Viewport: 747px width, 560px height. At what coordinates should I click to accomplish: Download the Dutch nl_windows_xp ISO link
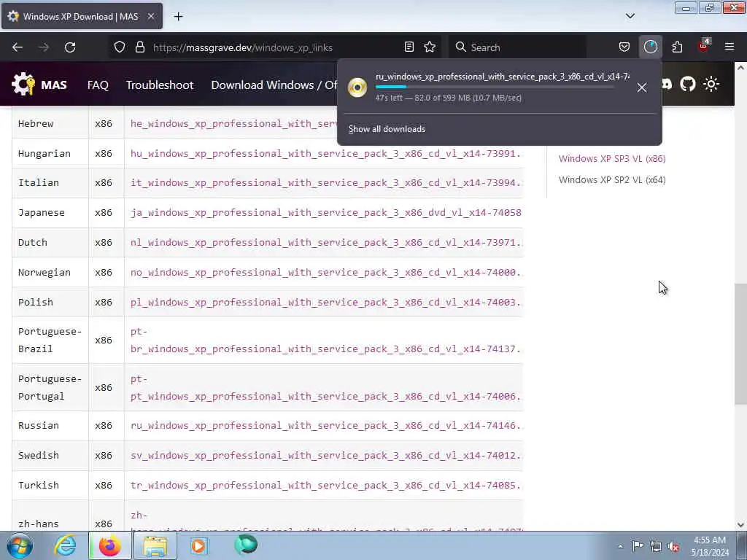tap(326, 242)
